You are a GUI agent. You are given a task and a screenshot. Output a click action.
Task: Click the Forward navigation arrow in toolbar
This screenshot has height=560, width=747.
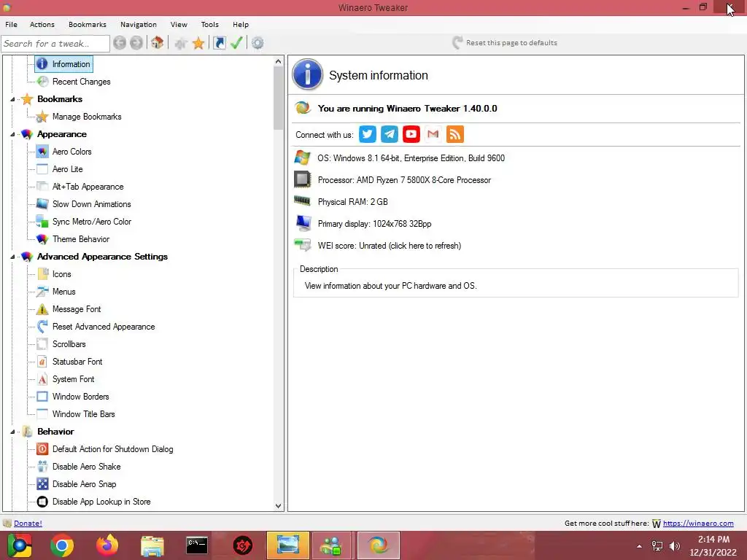[136, 43]
